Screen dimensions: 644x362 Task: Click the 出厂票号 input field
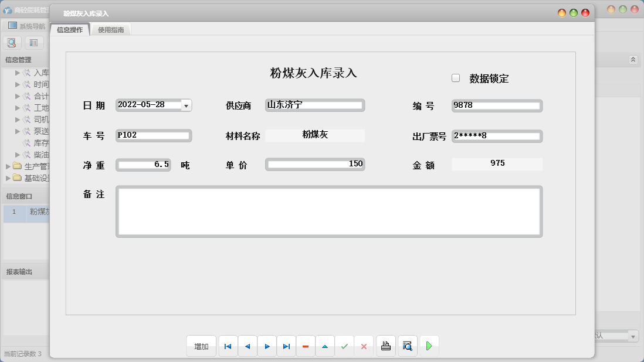click(x=496, y=136)
